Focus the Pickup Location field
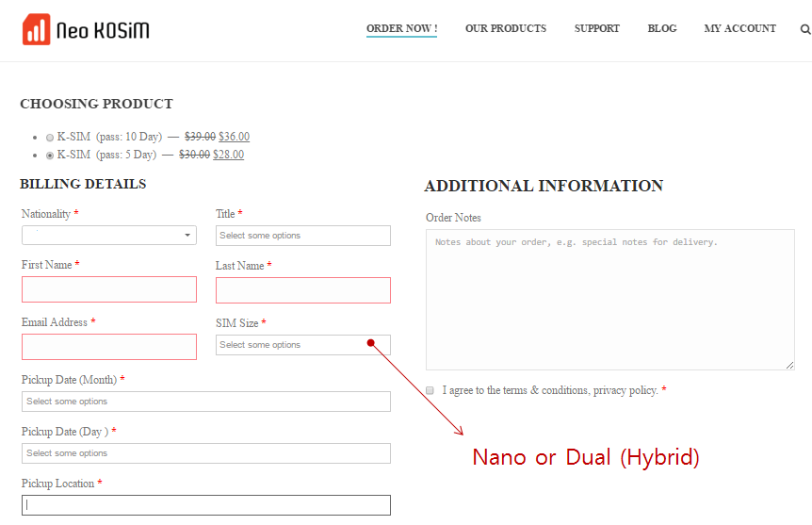Viewport: 812px width, 525px height. pyautogui.click(x=206, y=505)
